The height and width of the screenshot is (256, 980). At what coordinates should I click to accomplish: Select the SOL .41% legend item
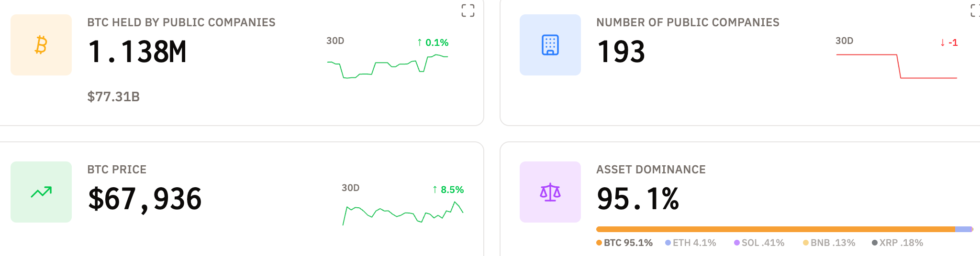759,243
